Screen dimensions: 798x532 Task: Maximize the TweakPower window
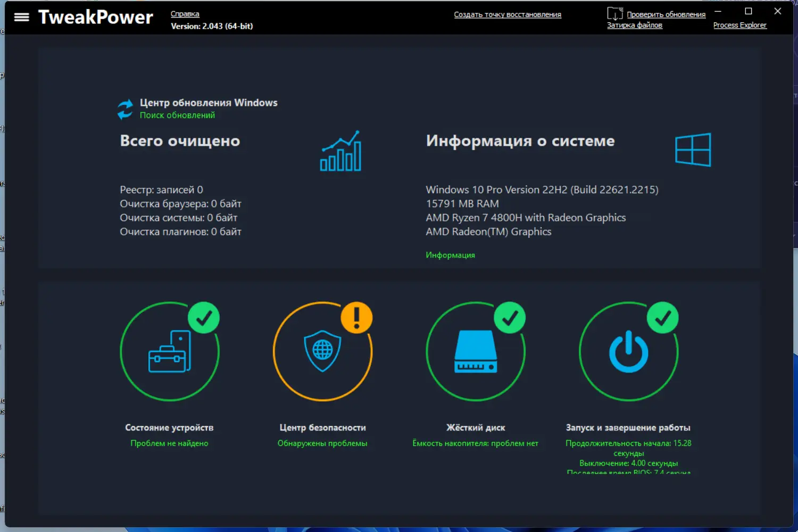[x=749, y=11]
